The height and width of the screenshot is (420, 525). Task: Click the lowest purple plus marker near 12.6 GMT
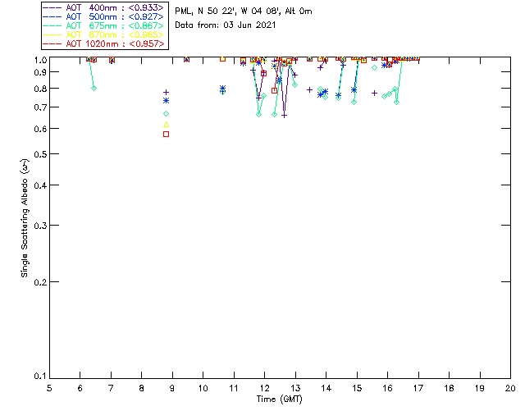click(x=285, y=116)
